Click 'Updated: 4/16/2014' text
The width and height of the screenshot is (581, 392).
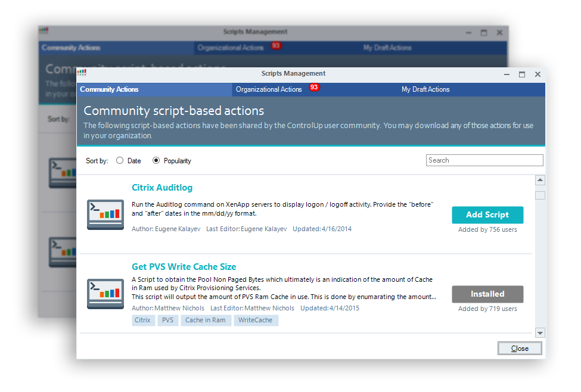click(322, 229)
